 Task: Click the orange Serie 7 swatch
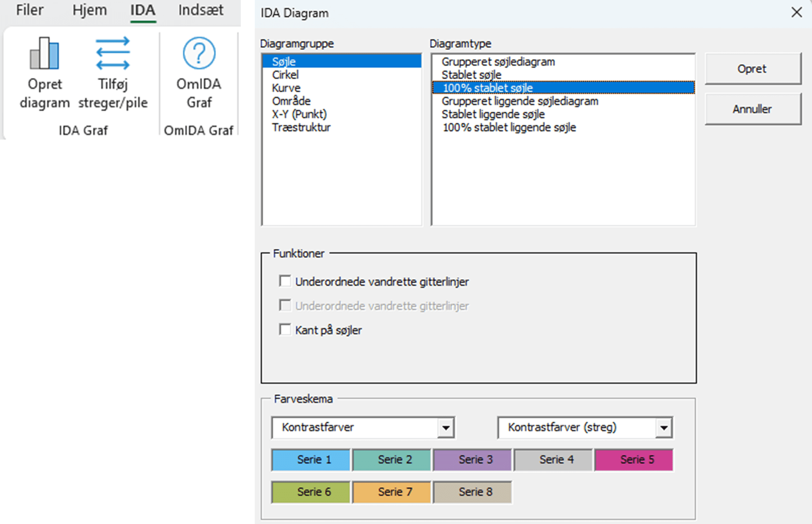pos(391,492)
